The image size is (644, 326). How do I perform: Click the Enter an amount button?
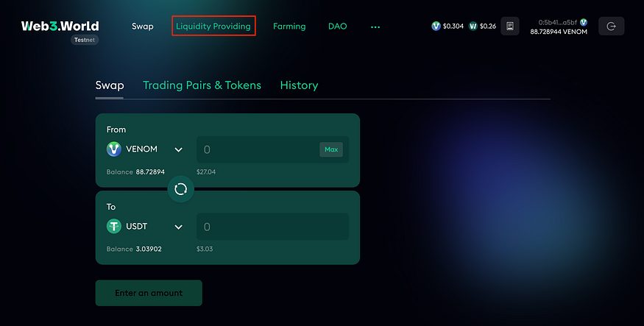(149, 293)
